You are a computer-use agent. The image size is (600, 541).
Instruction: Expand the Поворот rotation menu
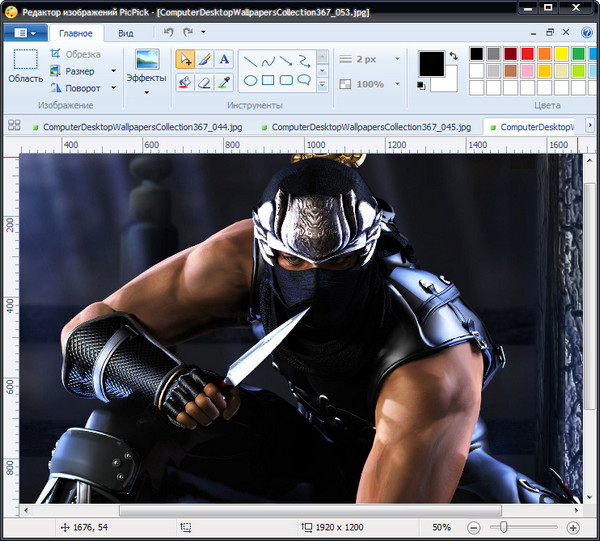click(x=113, y=88)
